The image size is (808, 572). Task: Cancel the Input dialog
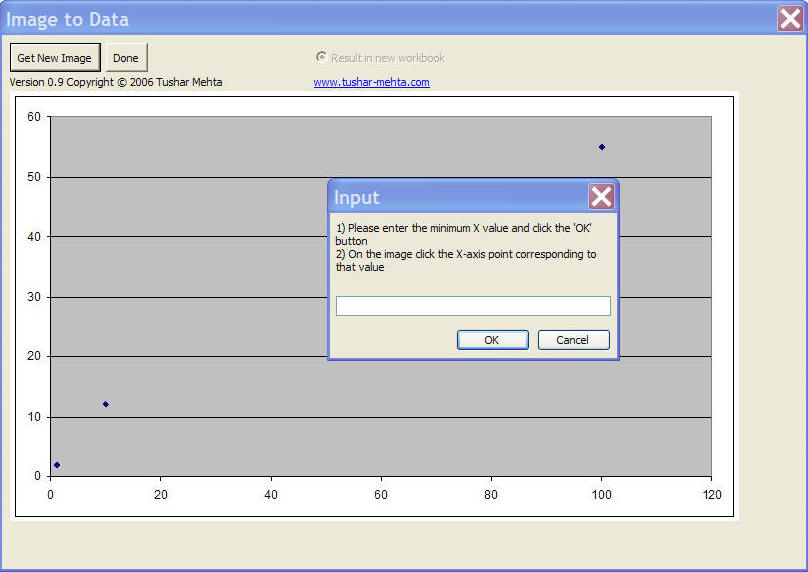[573, 340]
